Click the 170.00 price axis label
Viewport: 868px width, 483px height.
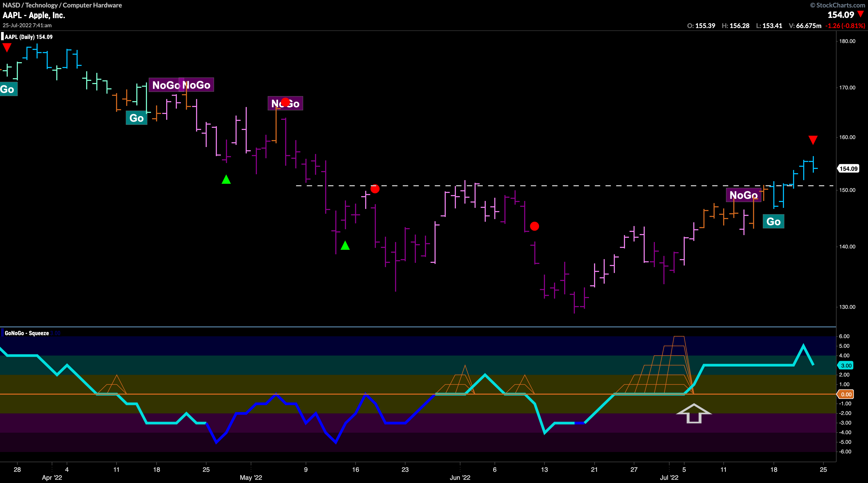847,88
